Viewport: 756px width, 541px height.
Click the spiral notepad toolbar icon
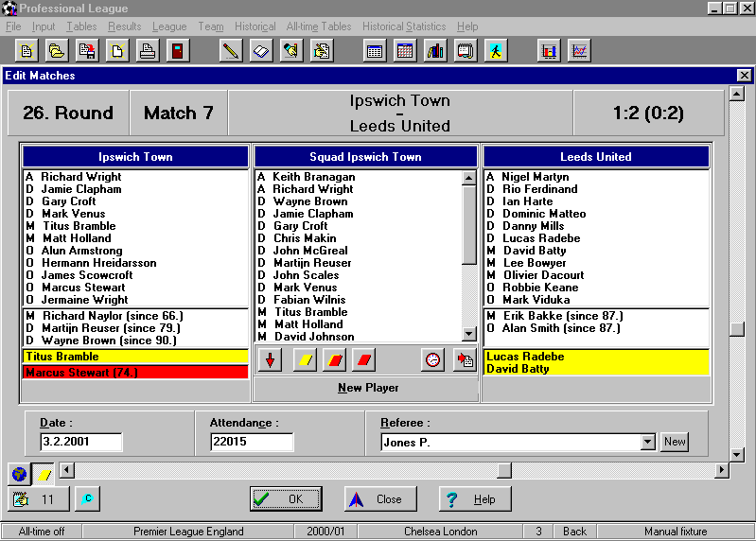click(466, 50)
